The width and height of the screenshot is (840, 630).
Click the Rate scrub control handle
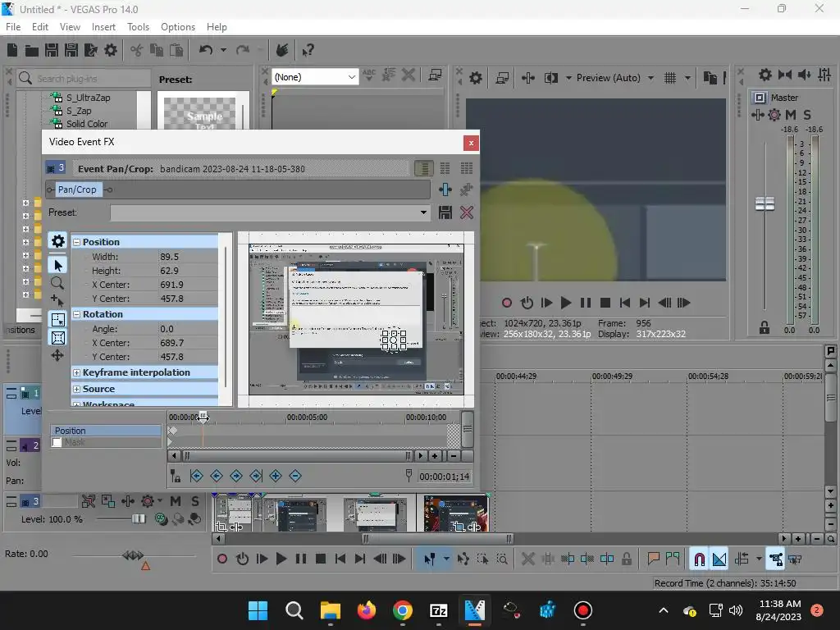tap(133, 555)
